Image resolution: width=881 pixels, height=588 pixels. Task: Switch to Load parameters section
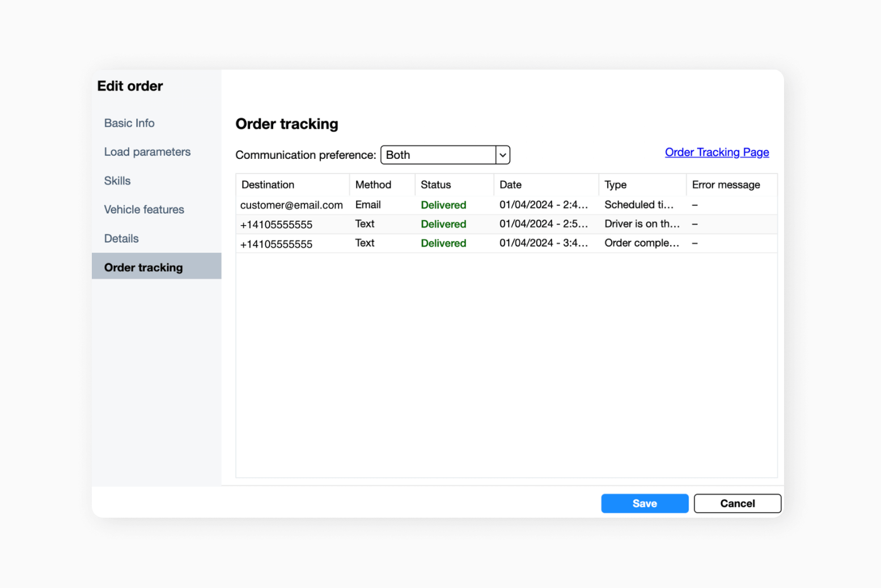147,152
